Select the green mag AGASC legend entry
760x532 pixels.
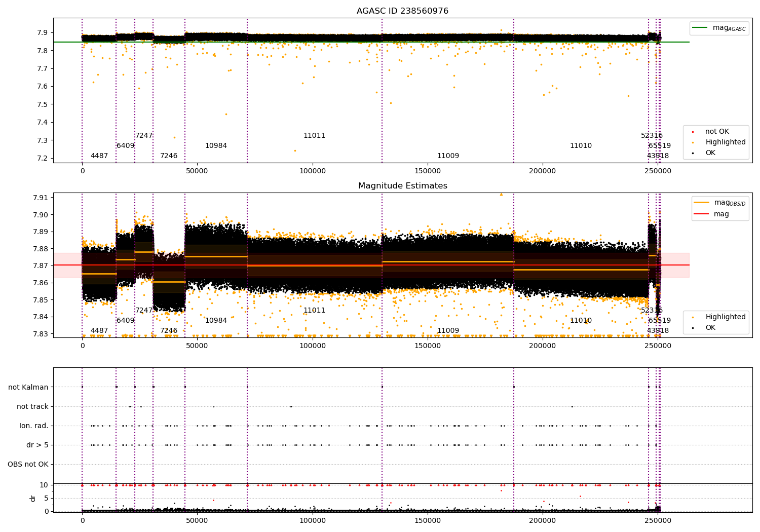point(719,28)
